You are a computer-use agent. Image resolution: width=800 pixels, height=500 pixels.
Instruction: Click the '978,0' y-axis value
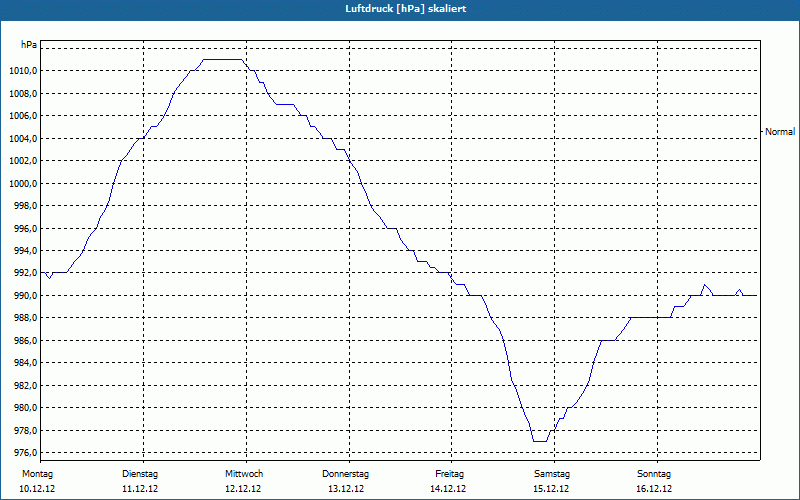click(x=26, y=430)
